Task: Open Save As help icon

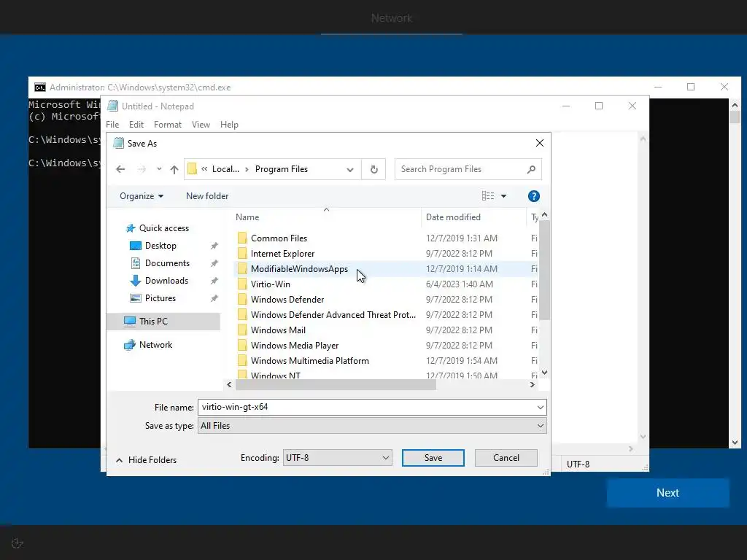Action: (533, 196)
